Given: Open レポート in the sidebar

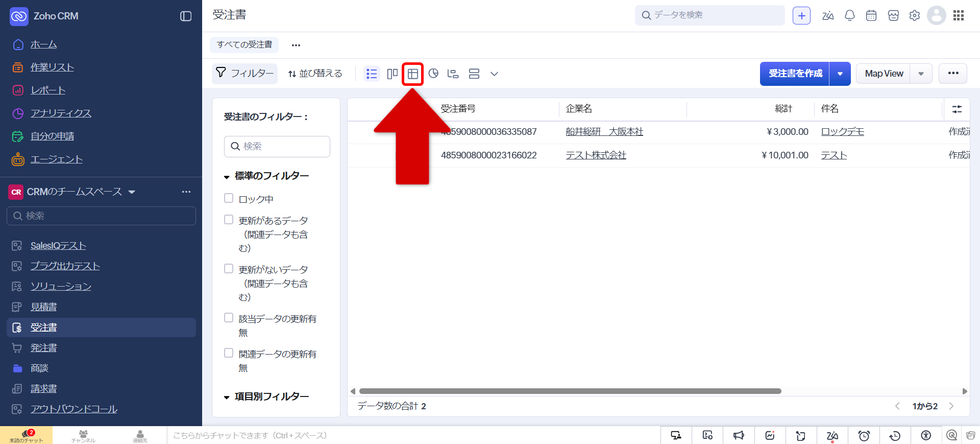Looking at the screenshot, I should coord(48,90).
